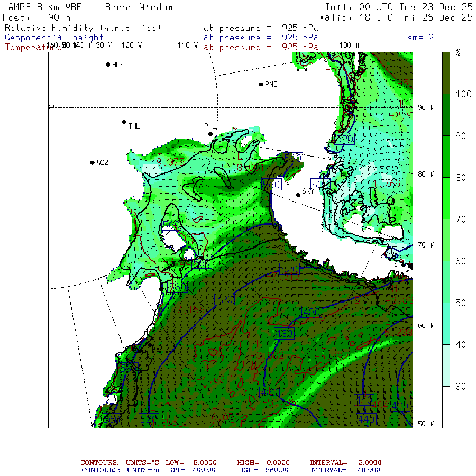Click the '120 W' longitude label
476x476 pixels.
(x=132, y=45)
